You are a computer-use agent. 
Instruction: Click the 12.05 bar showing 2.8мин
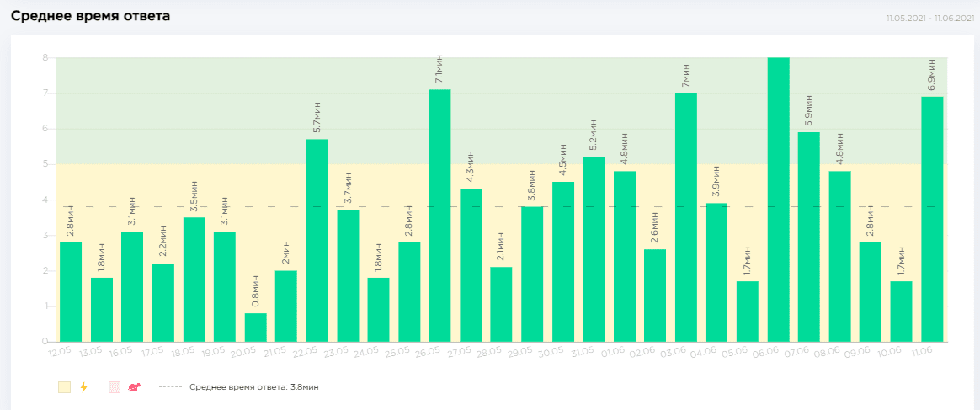click(71, 292)
